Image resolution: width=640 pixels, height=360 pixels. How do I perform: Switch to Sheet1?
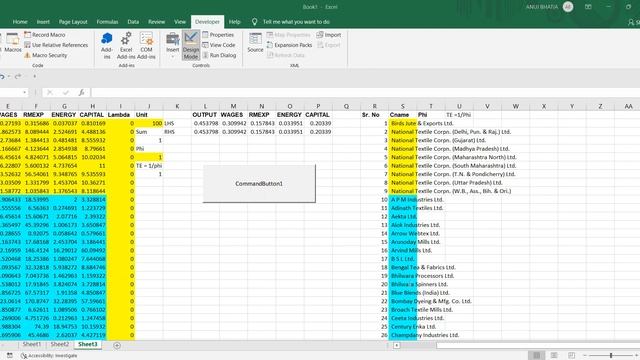[x=31, y=344]
